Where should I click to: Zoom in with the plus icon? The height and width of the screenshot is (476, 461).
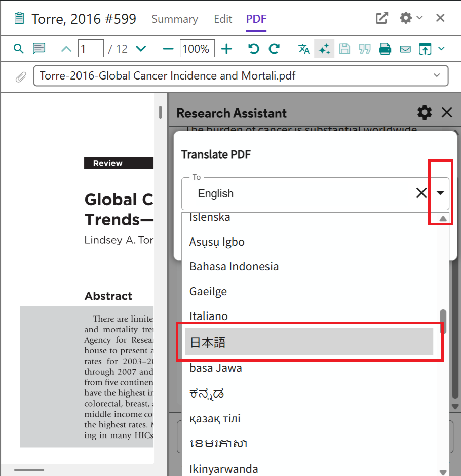coord(226,49)
